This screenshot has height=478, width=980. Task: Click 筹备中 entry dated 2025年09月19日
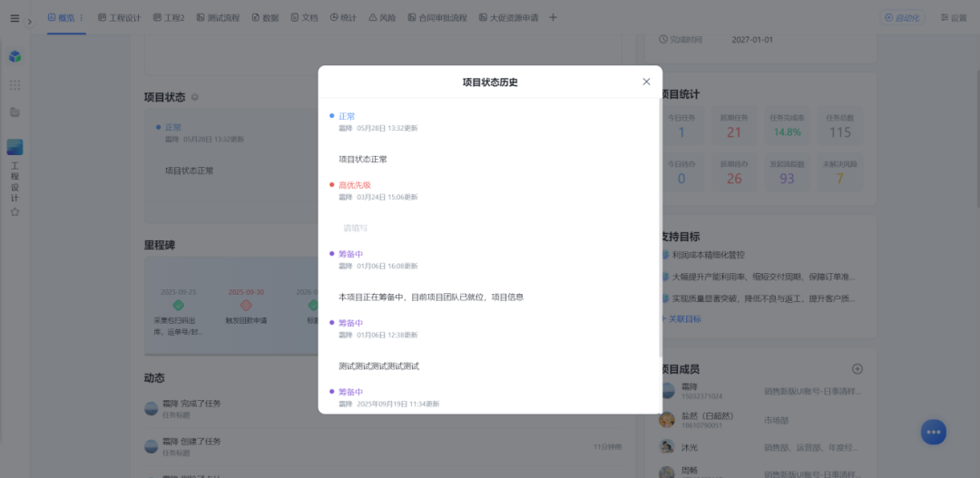coord(350,392)
